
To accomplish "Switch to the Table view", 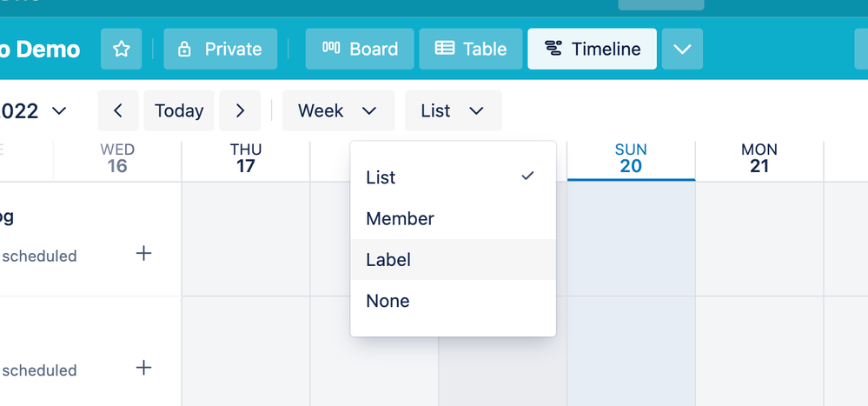I will 470,49.
